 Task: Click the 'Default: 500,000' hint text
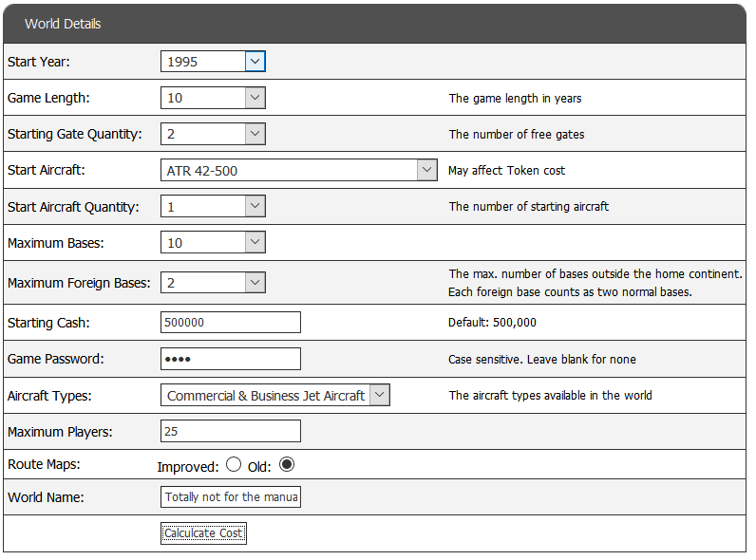(x=492, y=323)
